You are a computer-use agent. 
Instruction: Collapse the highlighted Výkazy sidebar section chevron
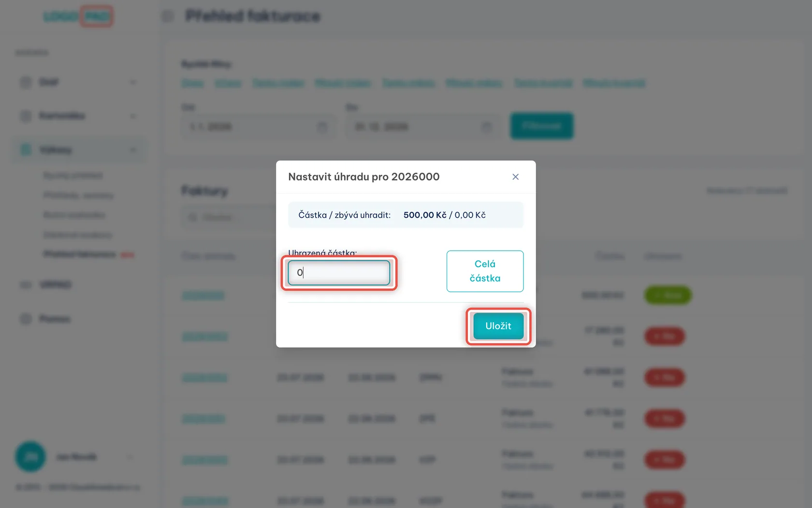pos(133,150)
